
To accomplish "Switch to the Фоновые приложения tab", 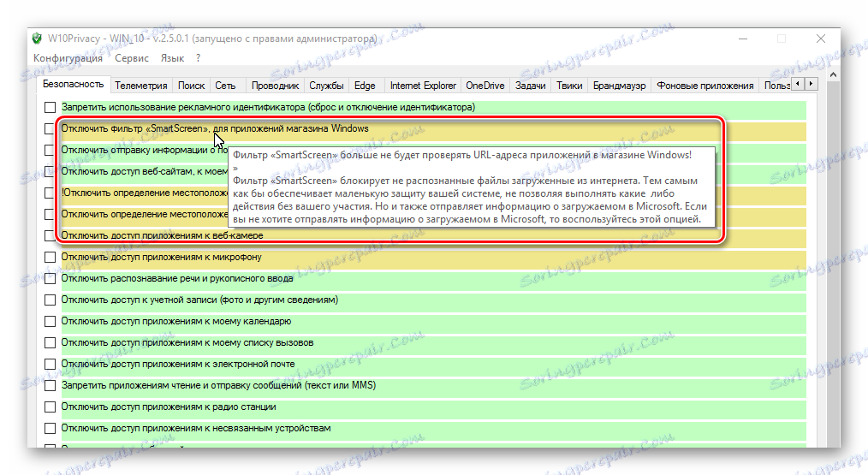I will (x=705, y=86).
